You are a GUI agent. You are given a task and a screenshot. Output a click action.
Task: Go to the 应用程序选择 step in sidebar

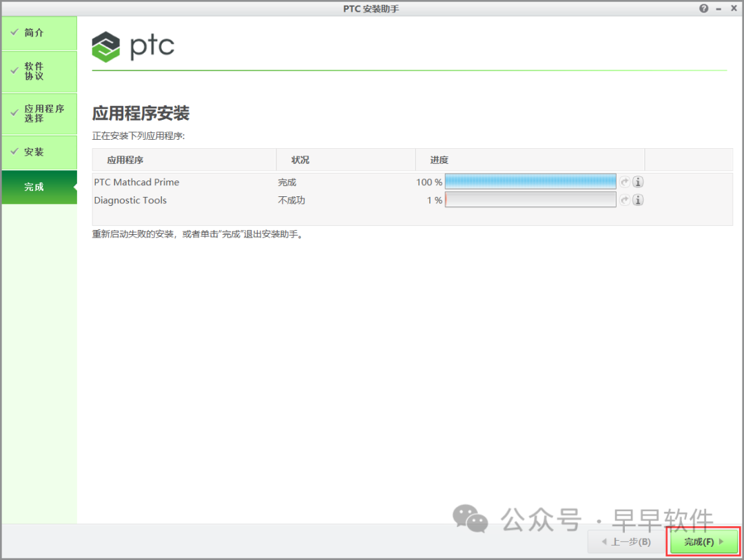pyautogui.click(x=39, y=114)
